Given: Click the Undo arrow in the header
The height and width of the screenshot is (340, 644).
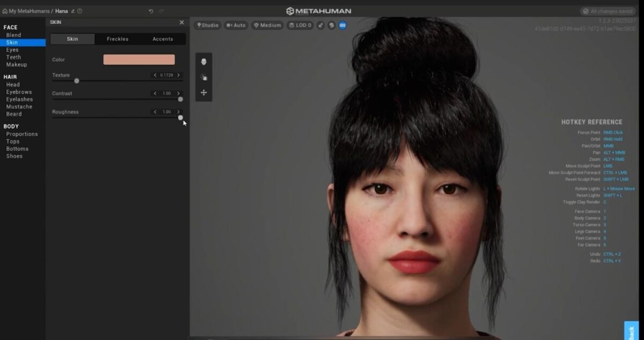Looking at the screenshot, I should pyautogui.click(x=151, y=11).
